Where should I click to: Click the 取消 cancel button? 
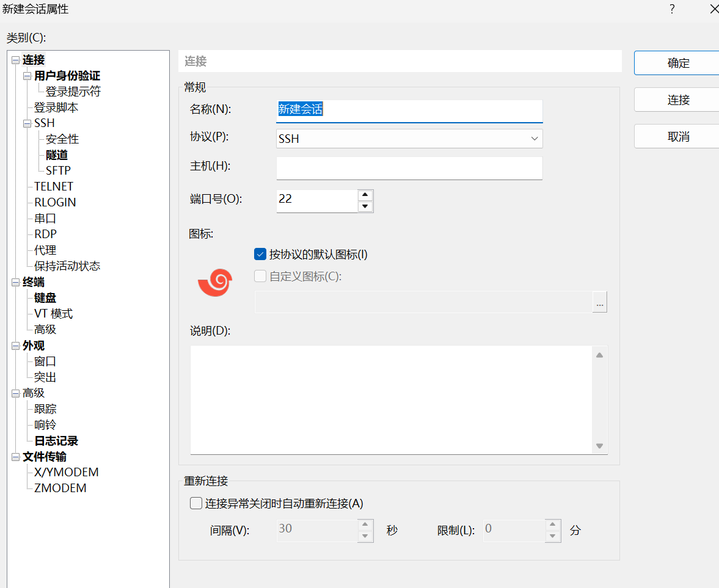(x=678, y=136)
